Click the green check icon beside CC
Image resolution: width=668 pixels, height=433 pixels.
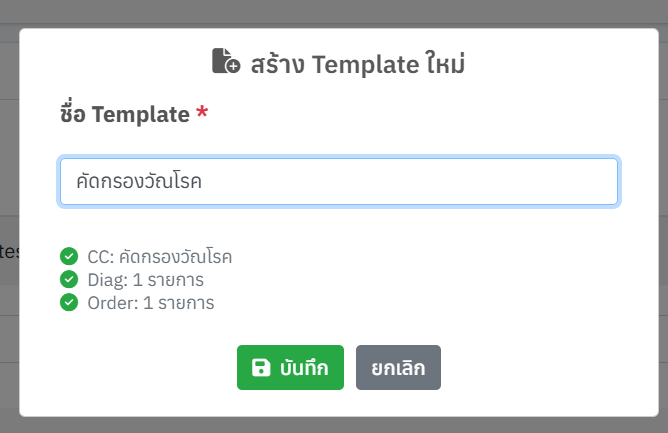coord(69,256)
